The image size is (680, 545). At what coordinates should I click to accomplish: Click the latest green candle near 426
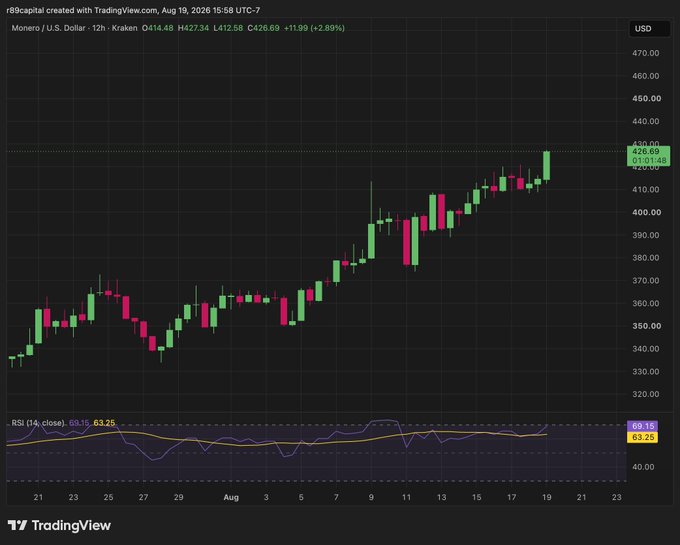click(x=546, y=166)
